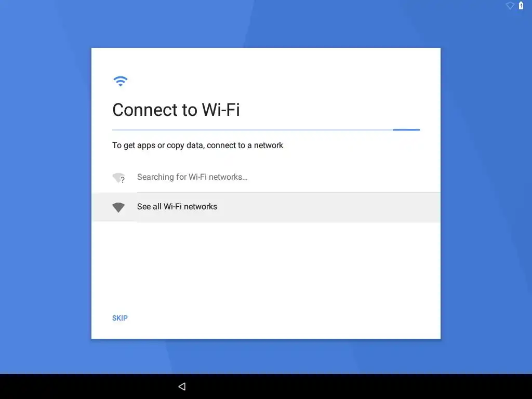Tap the blank end of highlighted See all row
The image size is (532, 399).
[x=339, y=207]
